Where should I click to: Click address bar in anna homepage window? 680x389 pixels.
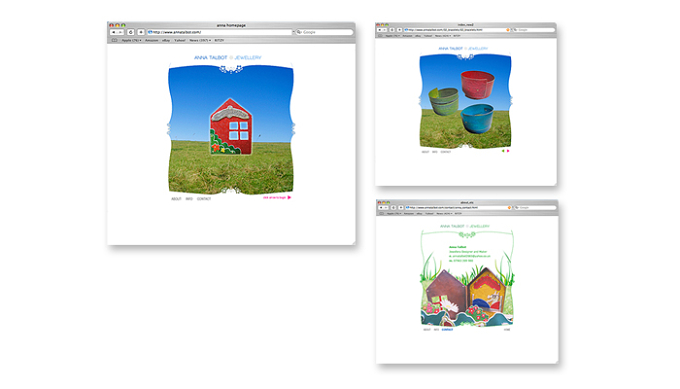[220, 32]
